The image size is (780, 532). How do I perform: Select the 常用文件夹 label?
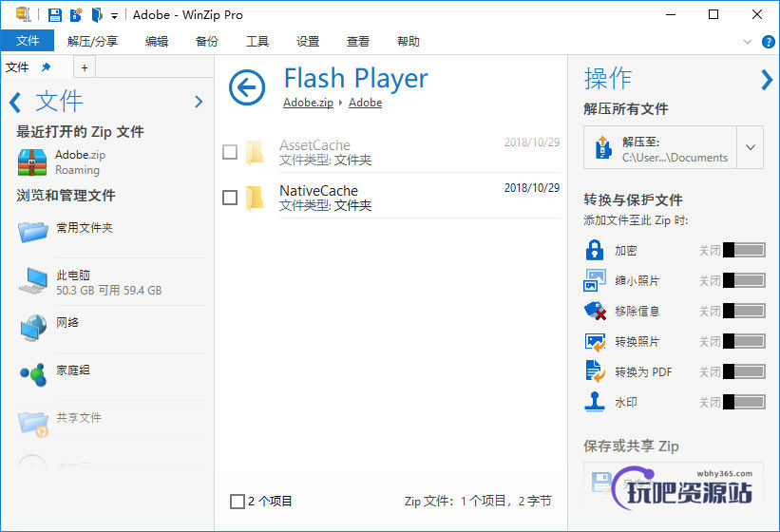coord(85,228)
